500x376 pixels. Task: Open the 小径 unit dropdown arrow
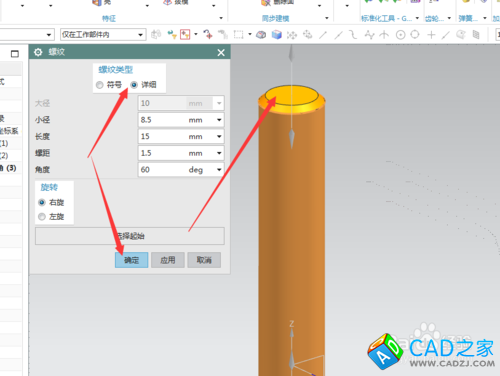coord(219,120)
